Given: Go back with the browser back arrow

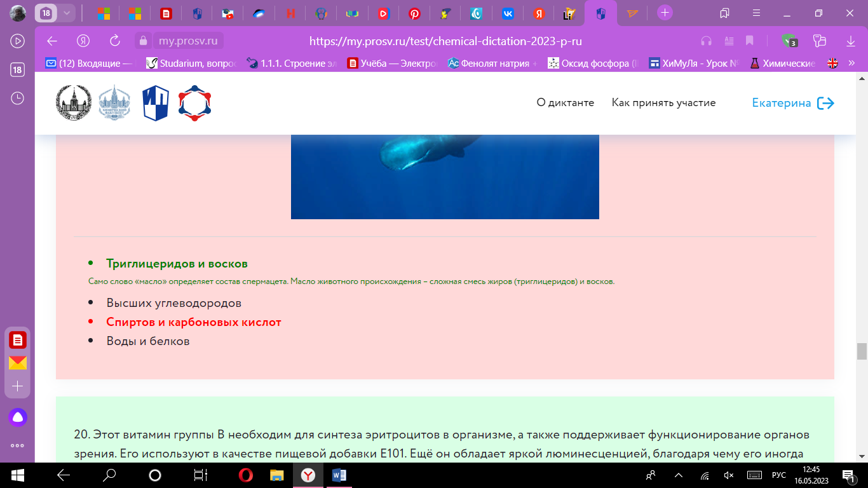Looking at the screenshot, I should click(52, 41).
